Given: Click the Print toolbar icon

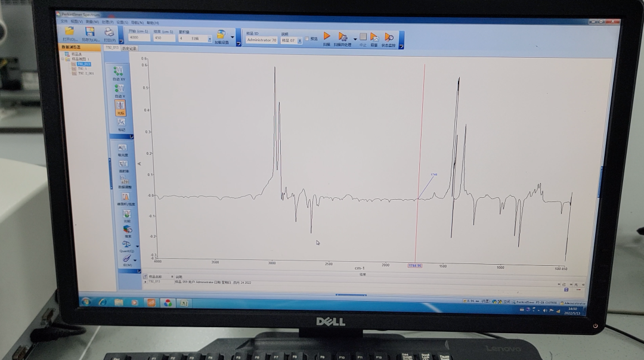Looking at the screenshot, I should coord(109,33).
